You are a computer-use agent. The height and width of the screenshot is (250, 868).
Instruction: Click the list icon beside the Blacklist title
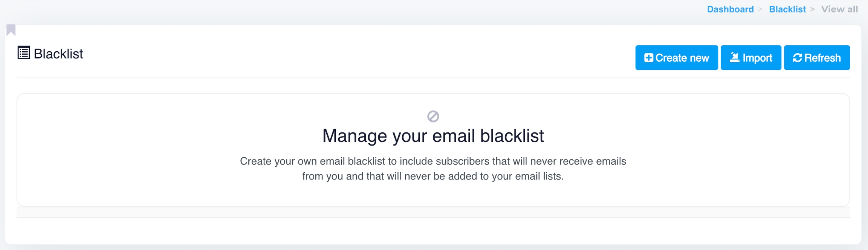click(x=24, y=53)
